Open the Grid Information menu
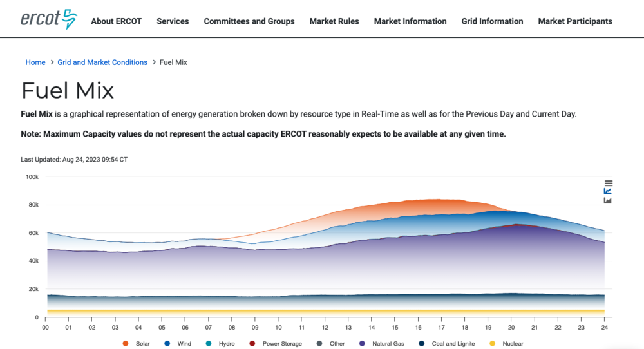This screenshot has height=349, width=644. click(x=492, y=21)
